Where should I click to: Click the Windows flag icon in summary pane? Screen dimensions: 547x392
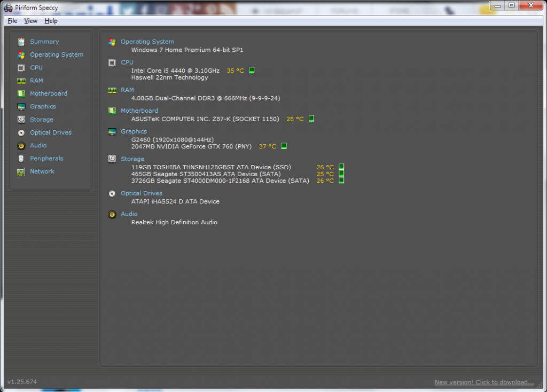click(x=112, y=42)
